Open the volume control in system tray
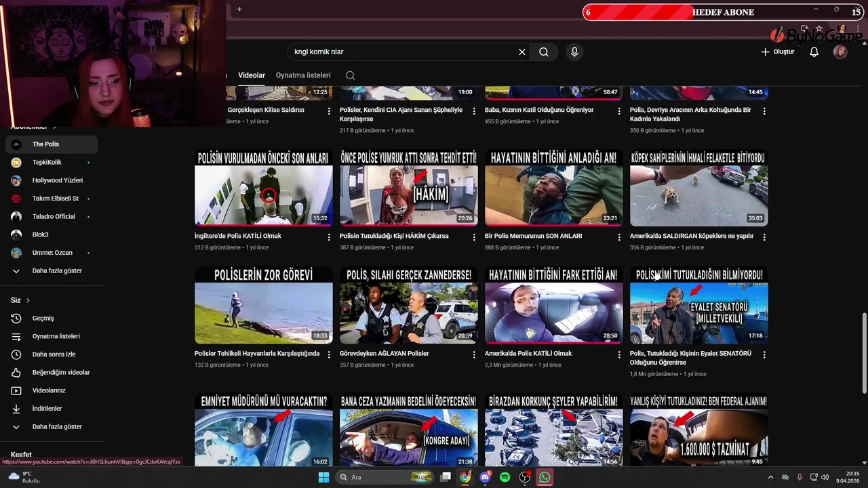 pos(825,477)
